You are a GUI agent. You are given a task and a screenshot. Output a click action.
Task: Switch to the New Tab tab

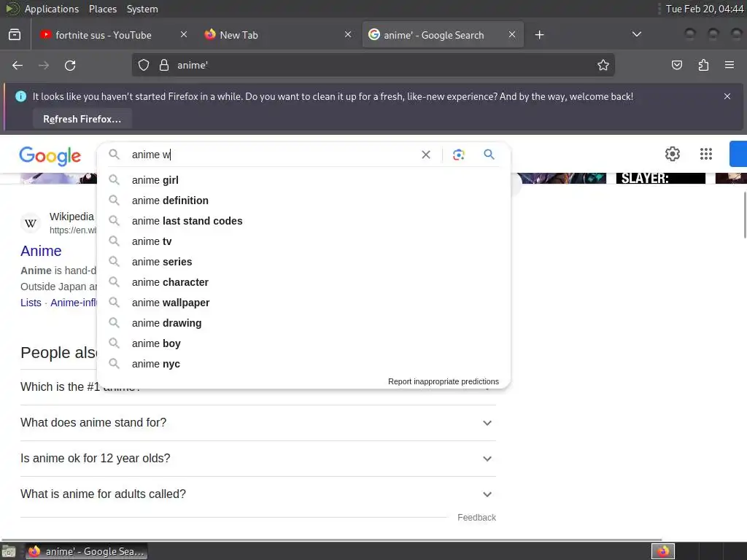[x=277, y=35]
